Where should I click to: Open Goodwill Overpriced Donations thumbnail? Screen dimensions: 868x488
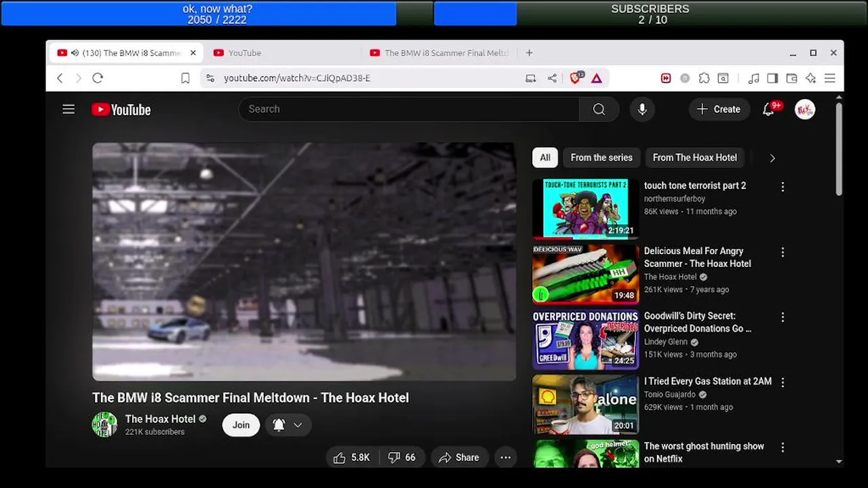pyautogui.click(x=585, y=340)
